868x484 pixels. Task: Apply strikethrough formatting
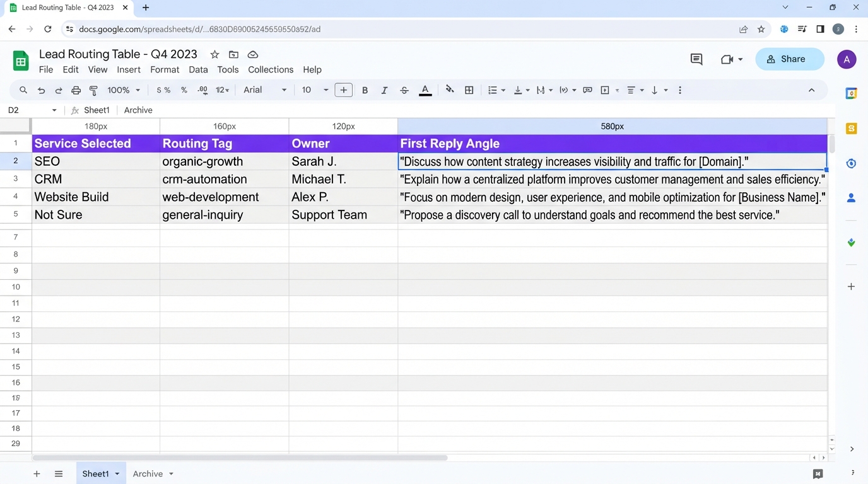[x=404, y=90]
